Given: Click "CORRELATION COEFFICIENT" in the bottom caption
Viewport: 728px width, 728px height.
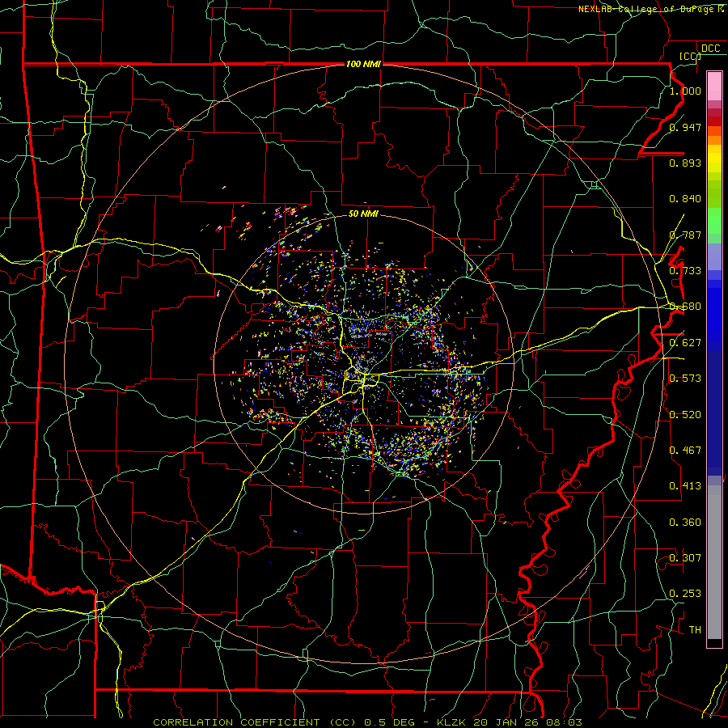Looking at the screenshot, I should tap(236, 722).
